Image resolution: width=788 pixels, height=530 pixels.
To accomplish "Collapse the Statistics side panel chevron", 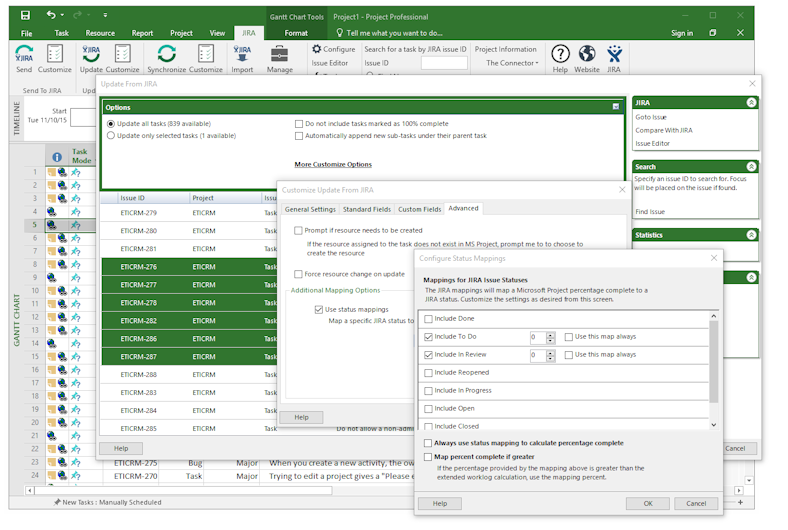I will (x=751, y=235).
